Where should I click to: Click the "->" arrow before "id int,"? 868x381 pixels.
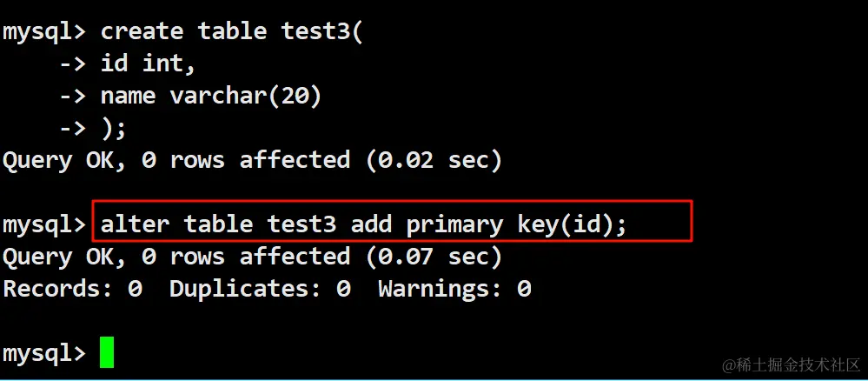[x=72, y=63]
